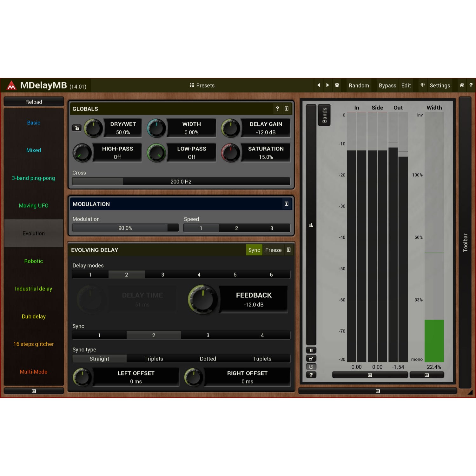476x476 pixels.
Task: Click the icon beside Settings
Action: click(x=423, y=85)
